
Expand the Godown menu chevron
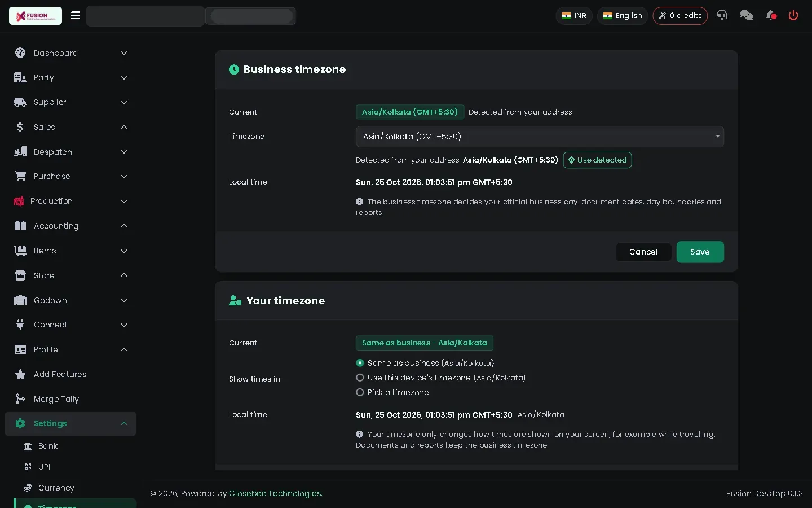pyautogui.click(x=124, y=300)
